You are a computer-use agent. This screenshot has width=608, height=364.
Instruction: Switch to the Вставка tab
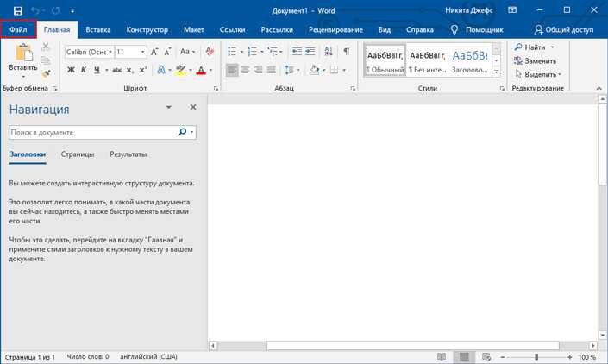coord(98,29)
